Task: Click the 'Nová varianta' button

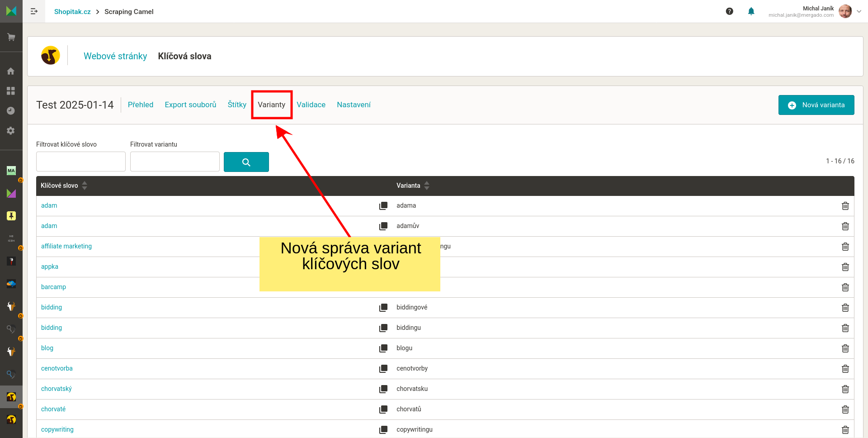Action: pos(816,105)
